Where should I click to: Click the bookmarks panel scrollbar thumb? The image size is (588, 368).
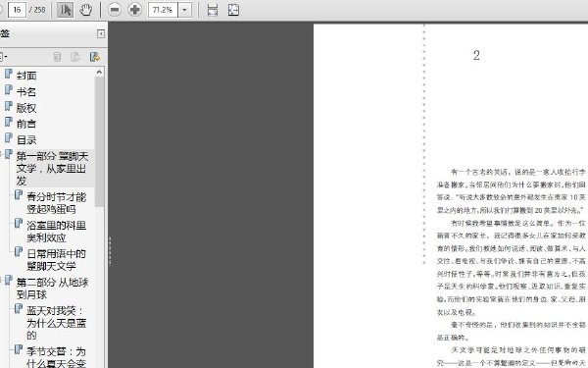[99, 141]
